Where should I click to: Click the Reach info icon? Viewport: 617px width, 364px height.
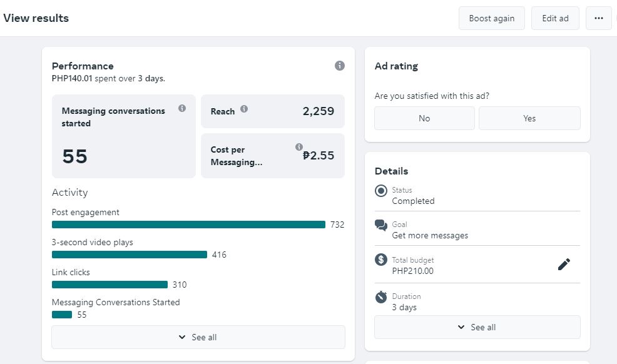coord(244,108)
